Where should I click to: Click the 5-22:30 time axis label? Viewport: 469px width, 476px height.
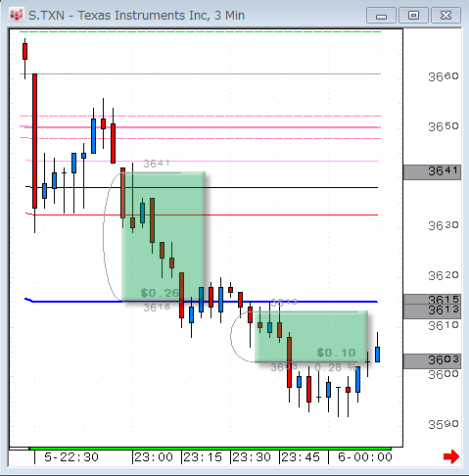pos(71,457)
